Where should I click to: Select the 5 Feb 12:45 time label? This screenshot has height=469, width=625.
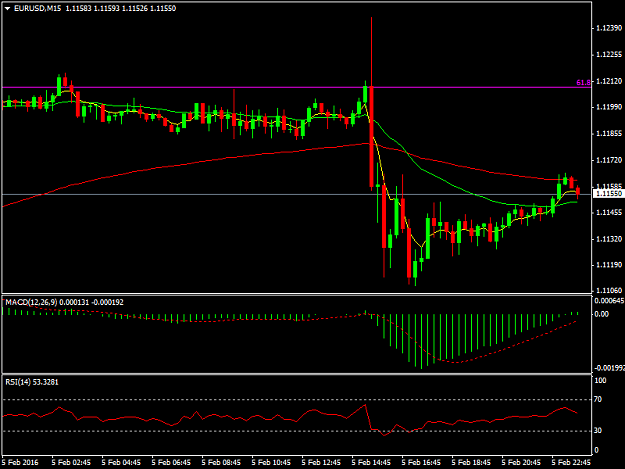click(x=321, y=463)
